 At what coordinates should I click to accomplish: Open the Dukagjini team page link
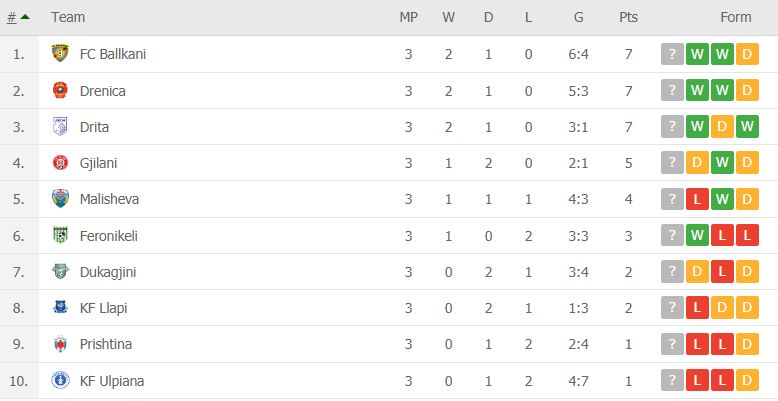pyautogui.click(x=108, y=272)
